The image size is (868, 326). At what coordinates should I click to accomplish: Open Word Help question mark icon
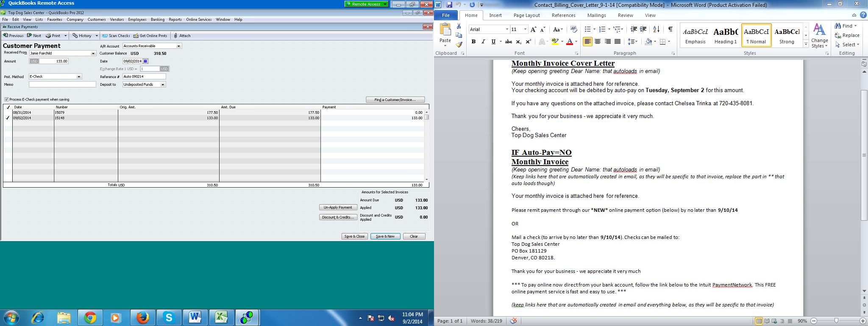coord(863,15)
